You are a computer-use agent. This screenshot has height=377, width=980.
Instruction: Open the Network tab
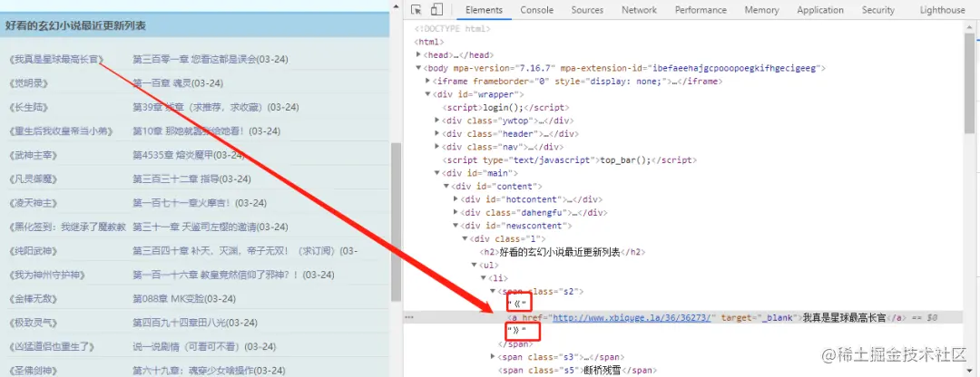[639, 10]
